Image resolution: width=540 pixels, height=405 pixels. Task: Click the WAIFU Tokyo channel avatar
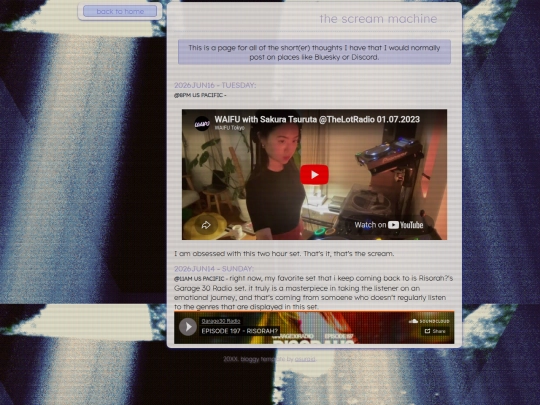tap(202, 124)
